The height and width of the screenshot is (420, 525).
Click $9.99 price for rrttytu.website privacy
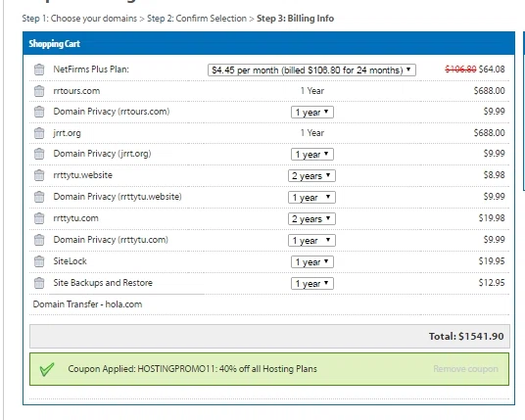click(495, 197)
